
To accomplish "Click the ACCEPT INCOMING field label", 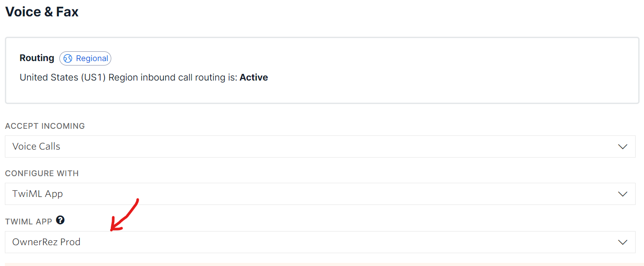I will point(45,126).
